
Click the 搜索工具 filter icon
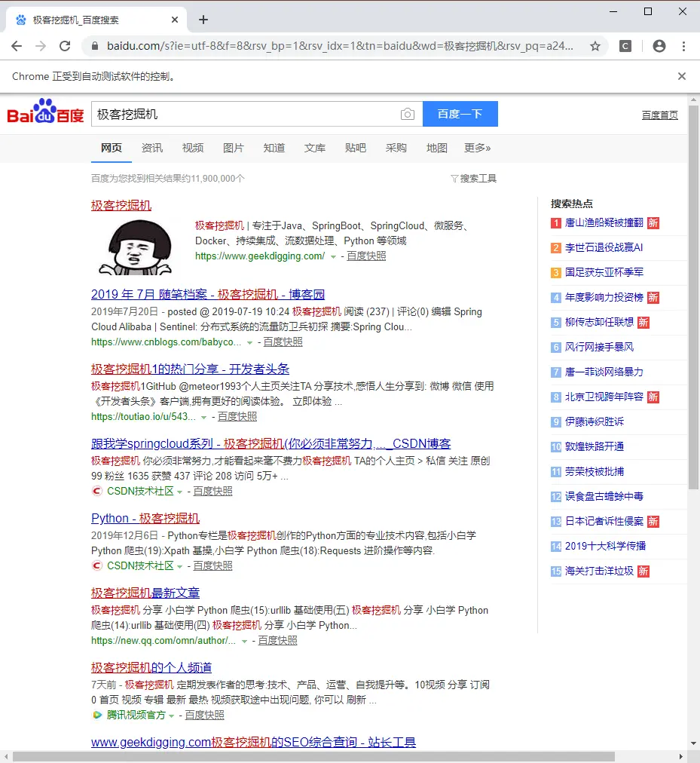[454, 179]
